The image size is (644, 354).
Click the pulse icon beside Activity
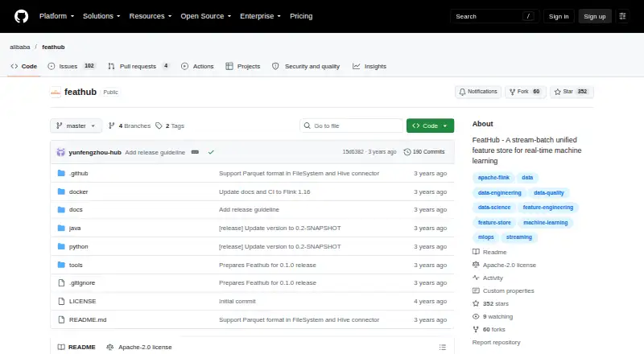tap(476, 278)
